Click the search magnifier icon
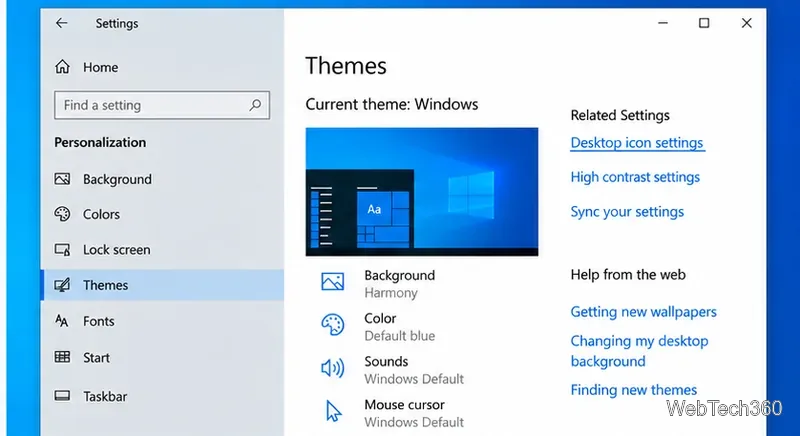800x436 pixels. pos(255,105)
